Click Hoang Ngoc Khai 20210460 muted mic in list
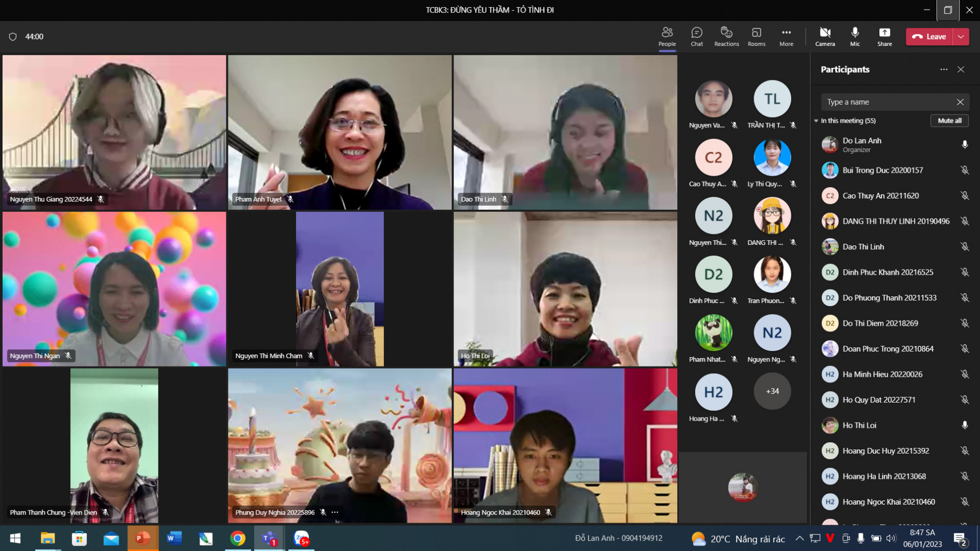This screenshot has width=980, height=551. (965, 502)
